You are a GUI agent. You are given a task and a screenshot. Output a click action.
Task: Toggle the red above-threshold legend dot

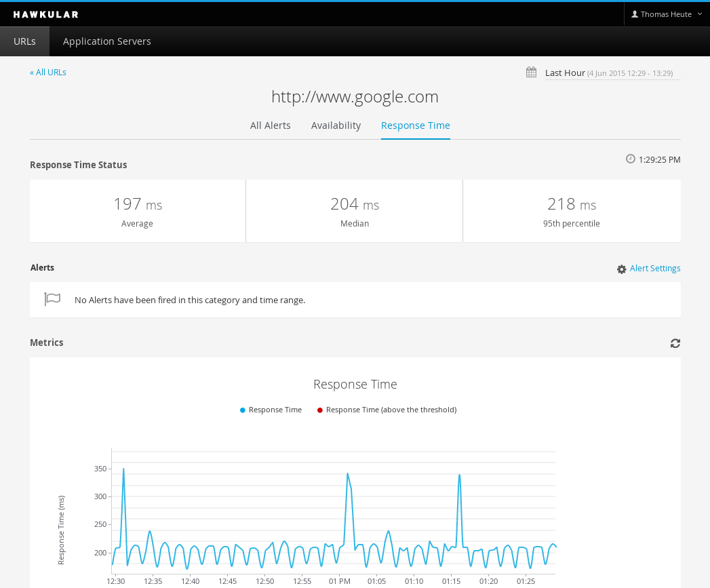point(319,410)
